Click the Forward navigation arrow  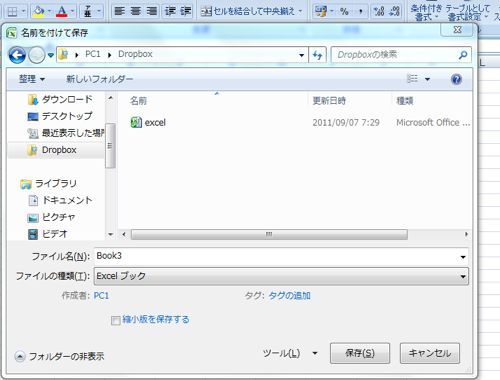point(36,55)
